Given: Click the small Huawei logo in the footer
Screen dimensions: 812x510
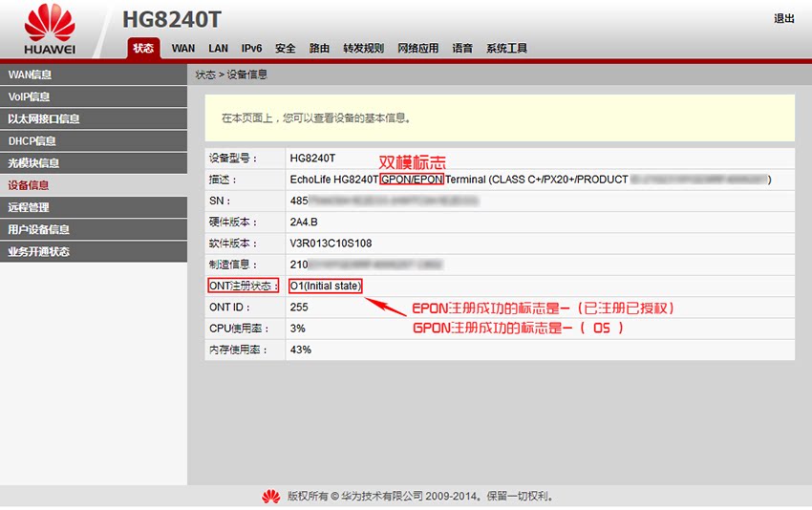Looking at the screenshot, I should tap(270, 497).
